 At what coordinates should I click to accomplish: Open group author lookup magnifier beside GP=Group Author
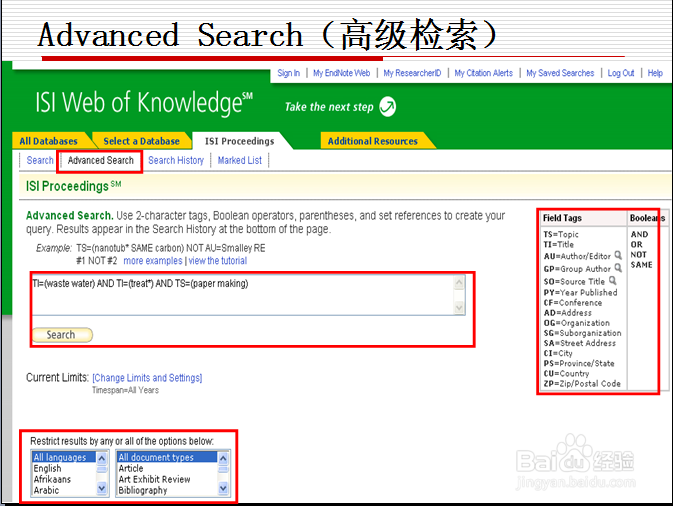[x=618, y=268]
